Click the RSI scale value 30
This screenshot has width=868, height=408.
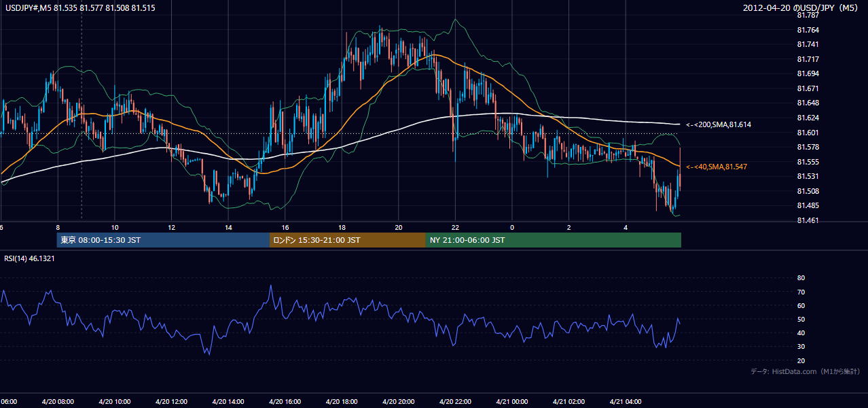coord(801,346)
